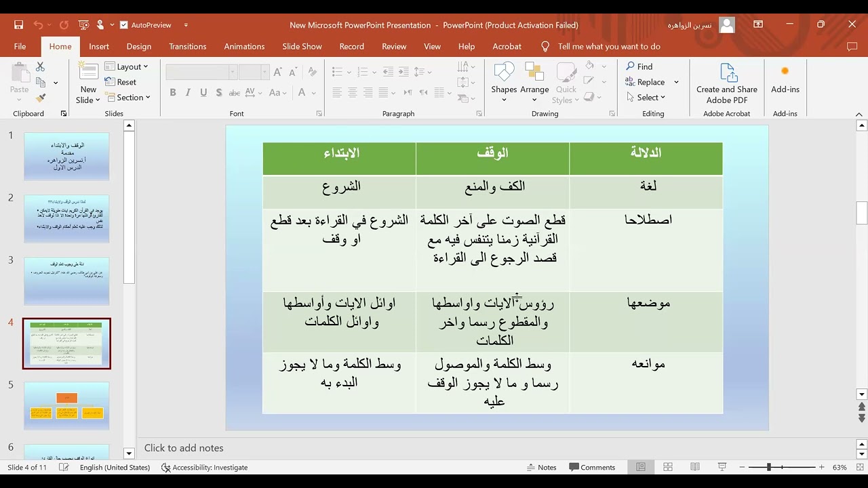Switch to Slide Sorter view icon
Screen dimensions: 868x488
[x=668, y=467]
